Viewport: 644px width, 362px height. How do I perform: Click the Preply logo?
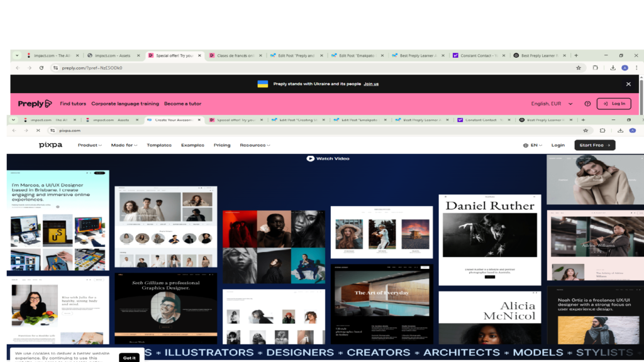click(x=35, y=104)
